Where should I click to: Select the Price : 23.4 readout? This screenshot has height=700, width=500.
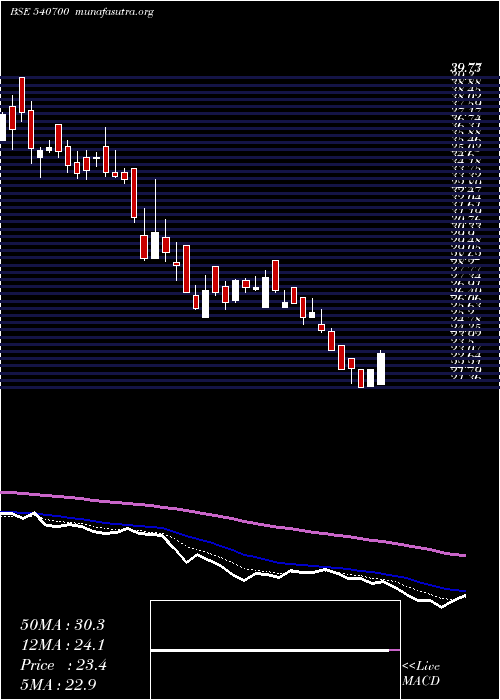click(x=63, y=665)
